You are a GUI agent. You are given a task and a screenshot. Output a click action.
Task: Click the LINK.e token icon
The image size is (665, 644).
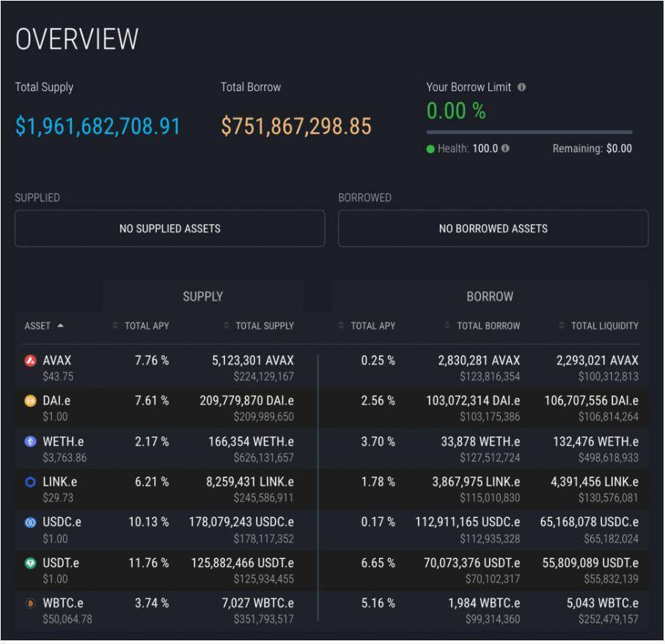pos(31,482)
